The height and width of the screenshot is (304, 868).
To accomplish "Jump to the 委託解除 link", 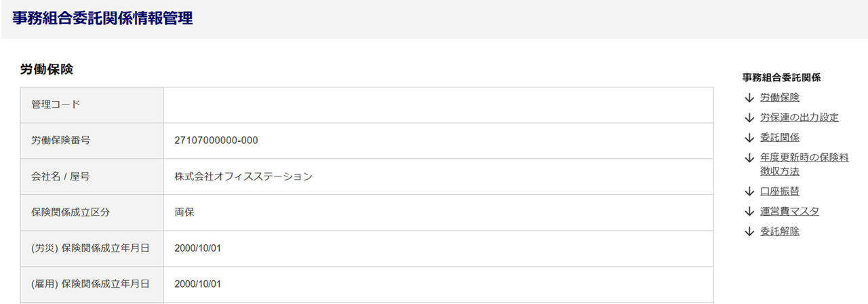I will 780,231.
